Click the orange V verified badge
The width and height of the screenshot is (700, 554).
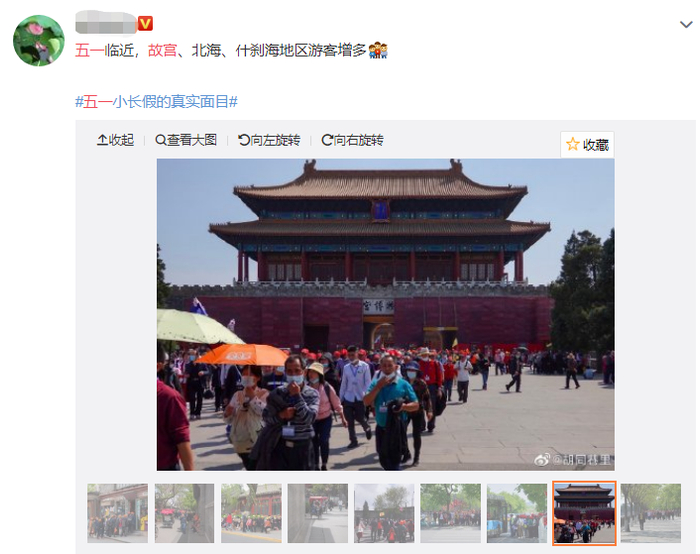[x=145, y=23]
